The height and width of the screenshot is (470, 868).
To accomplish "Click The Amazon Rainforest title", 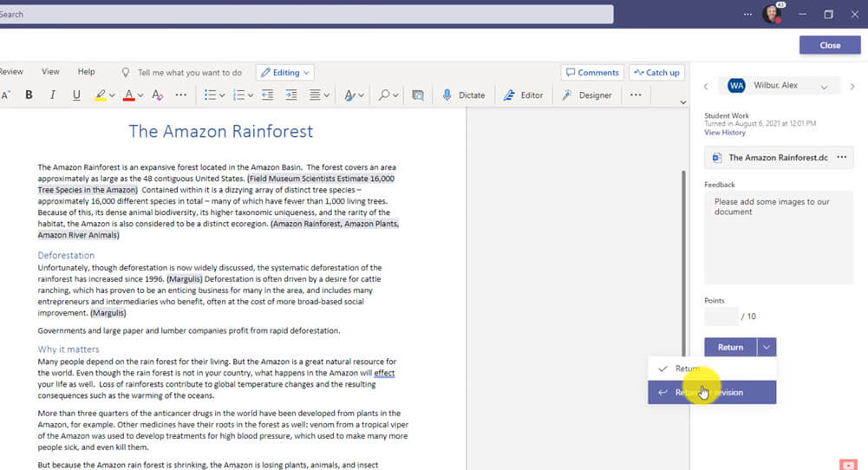I will pyautogui.click(x=220, y=131).
